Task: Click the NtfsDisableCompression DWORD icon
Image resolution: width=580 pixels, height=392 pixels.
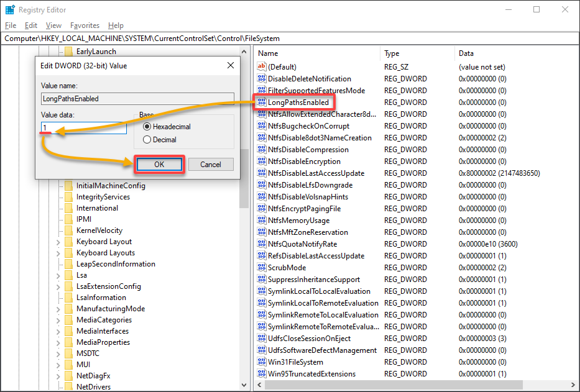Action: [x=262, y=149]
